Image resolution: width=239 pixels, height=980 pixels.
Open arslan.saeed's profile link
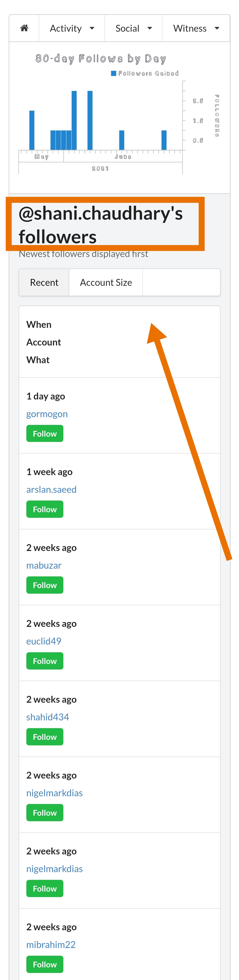click(51, 489)
